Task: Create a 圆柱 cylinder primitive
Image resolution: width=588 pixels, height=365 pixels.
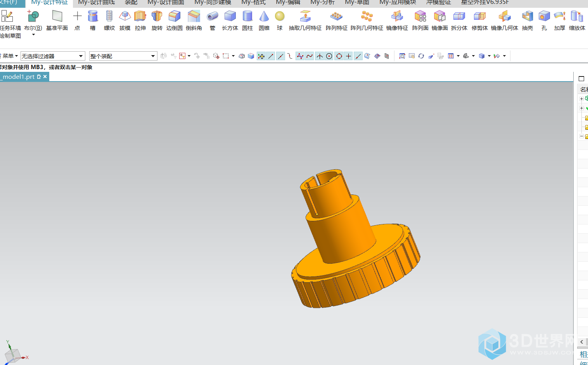Action: pyautogui.click(x=247, y=21)
